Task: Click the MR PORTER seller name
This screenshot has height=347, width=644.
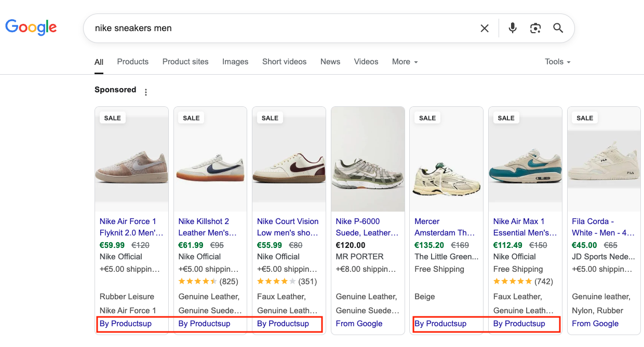Action: (x=360, y=257)
